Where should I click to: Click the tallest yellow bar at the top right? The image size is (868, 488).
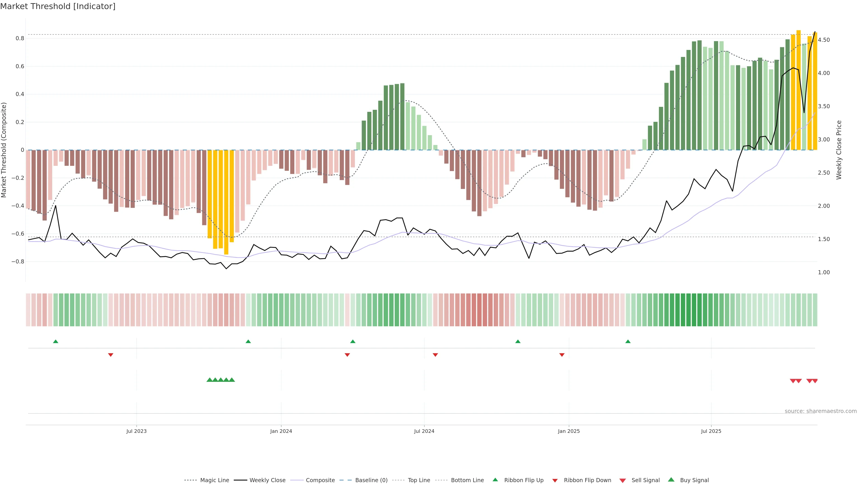coord(798,90)
